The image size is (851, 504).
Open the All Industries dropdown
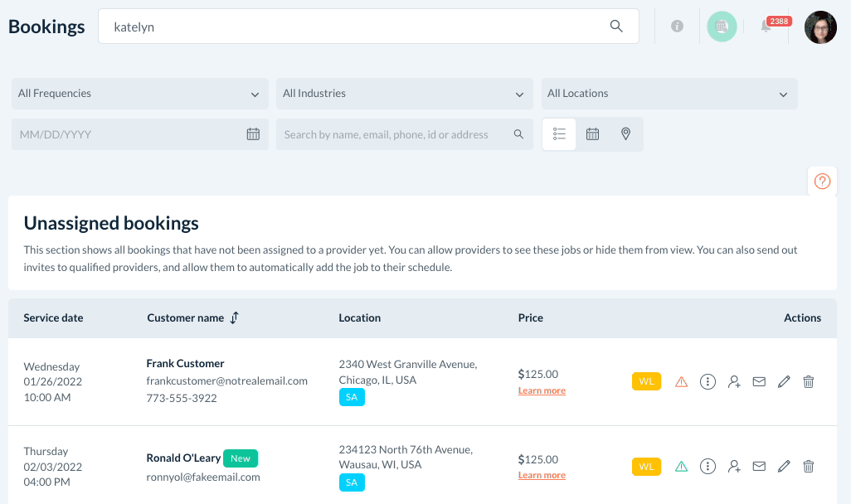pos(404,94)
